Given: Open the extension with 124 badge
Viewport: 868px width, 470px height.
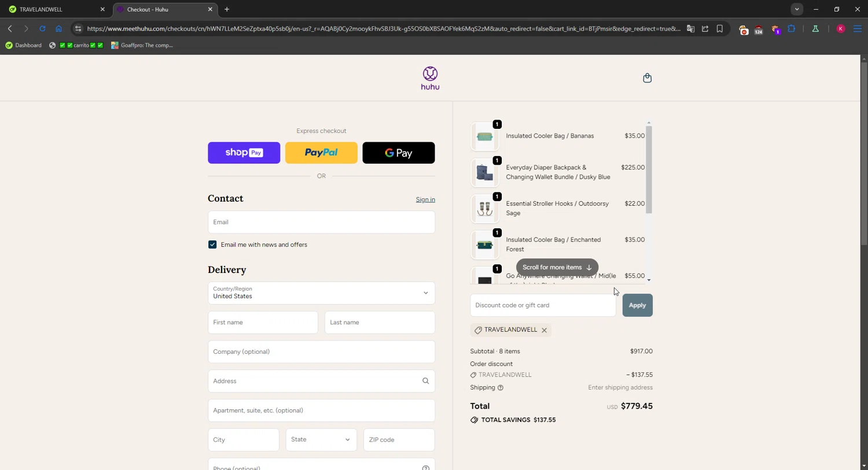Looking at the screenshot, I should pos(759,29).
